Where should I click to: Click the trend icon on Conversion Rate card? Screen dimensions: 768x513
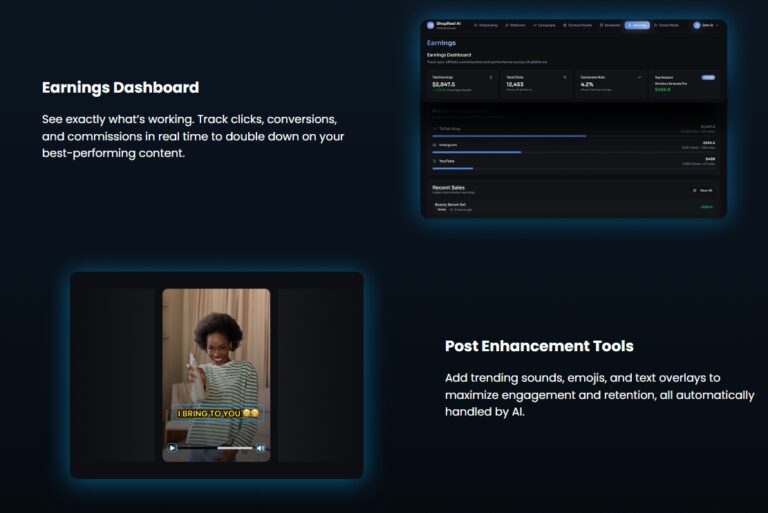tap(638, 77)
